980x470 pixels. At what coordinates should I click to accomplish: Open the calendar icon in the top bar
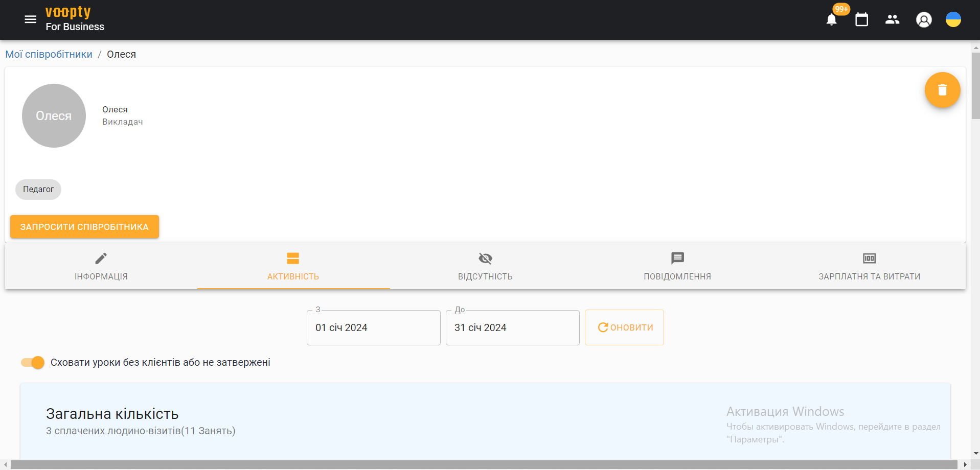862,19
